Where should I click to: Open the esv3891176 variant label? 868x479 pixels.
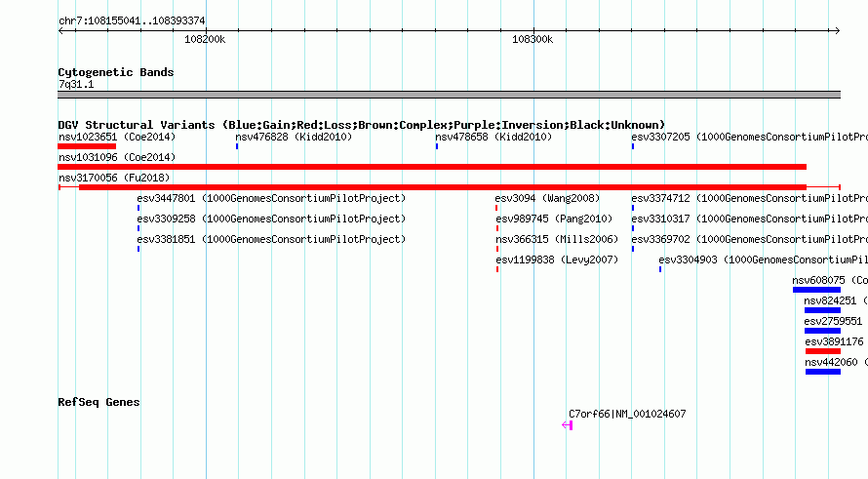click(834, 341)
